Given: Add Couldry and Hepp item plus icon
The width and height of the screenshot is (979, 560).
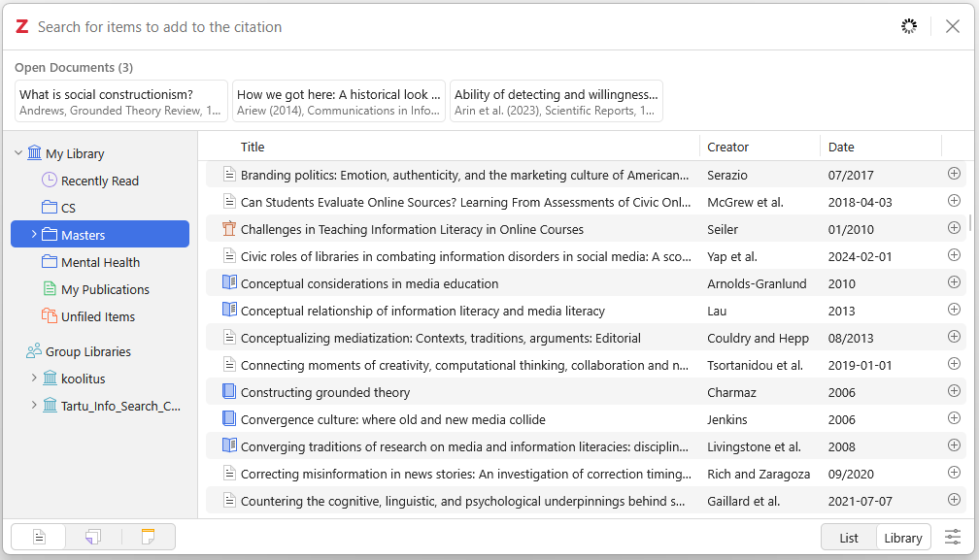Looking at the screenshot, I should tap(954, 337).
